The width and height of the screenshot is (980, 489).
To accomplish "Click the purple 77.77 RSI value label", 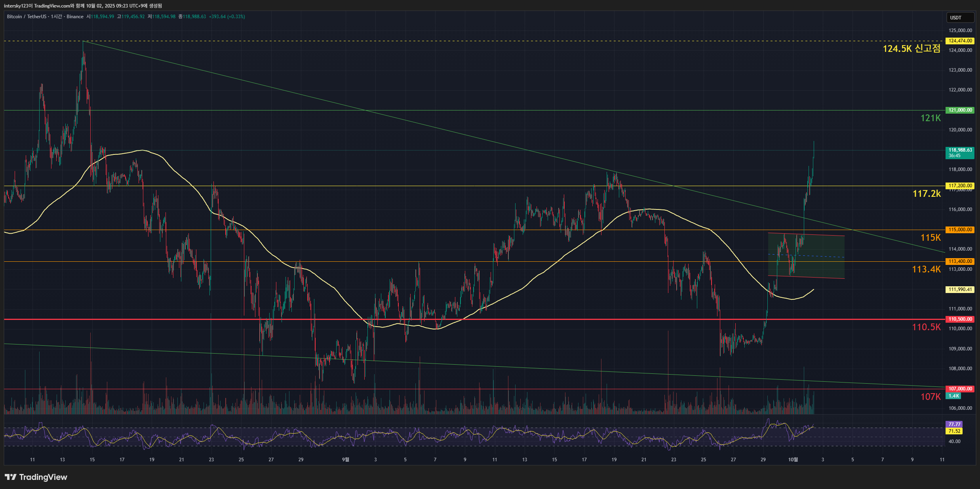I will pos(954,424).
